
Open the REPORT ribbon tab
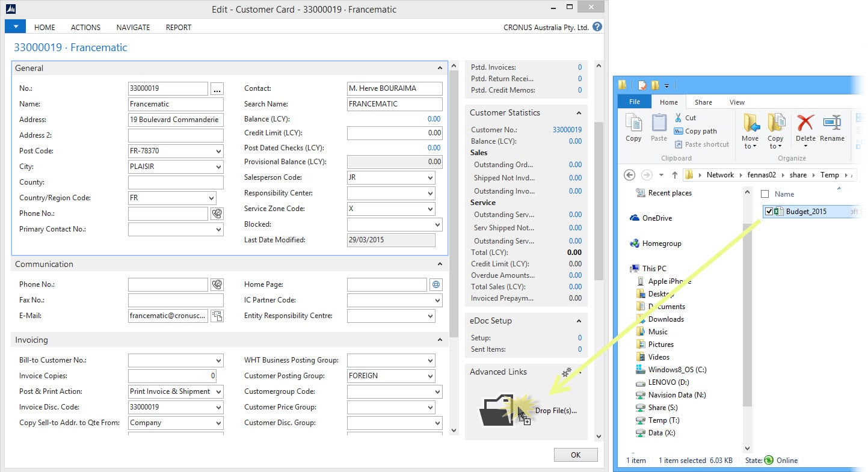(179, 27)
